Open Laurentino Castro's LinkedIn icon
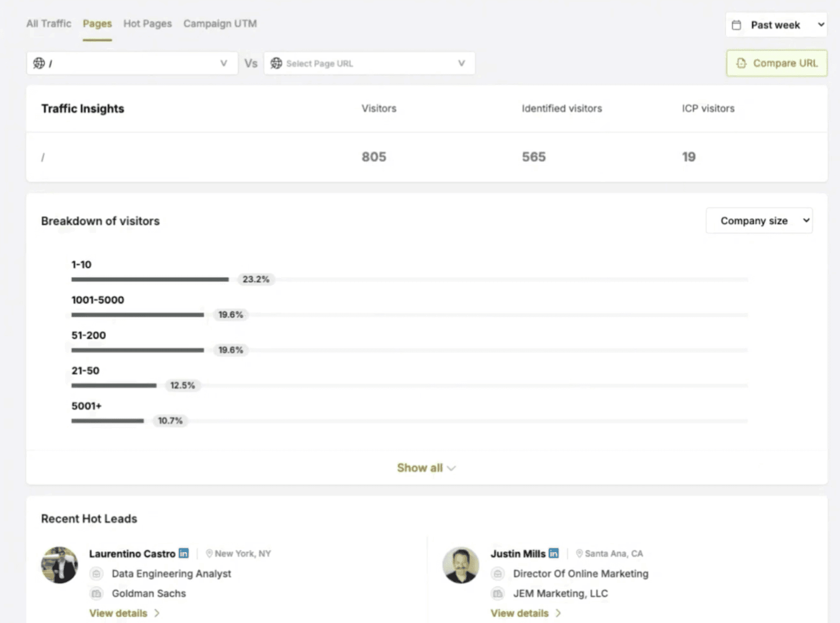The image size is (840, 623). tap(184, 553)
